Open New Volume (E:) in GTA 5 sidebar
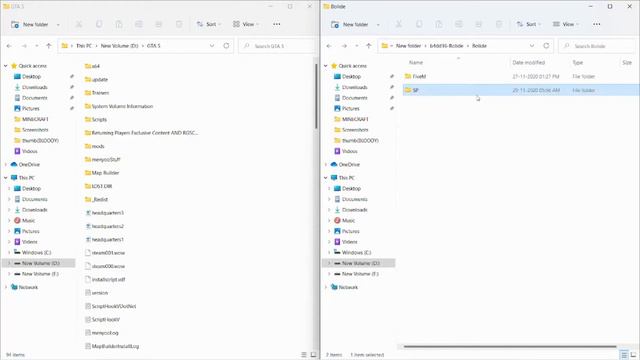This screenshot has height=360, width=640. pyautogui.click(x=37, y=274)
